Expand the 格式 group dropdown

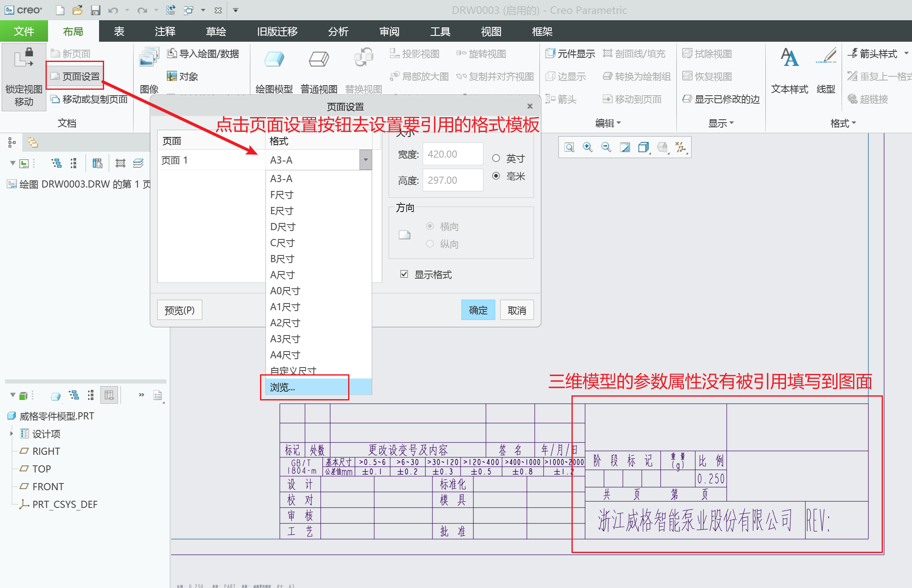pos(854,123)
